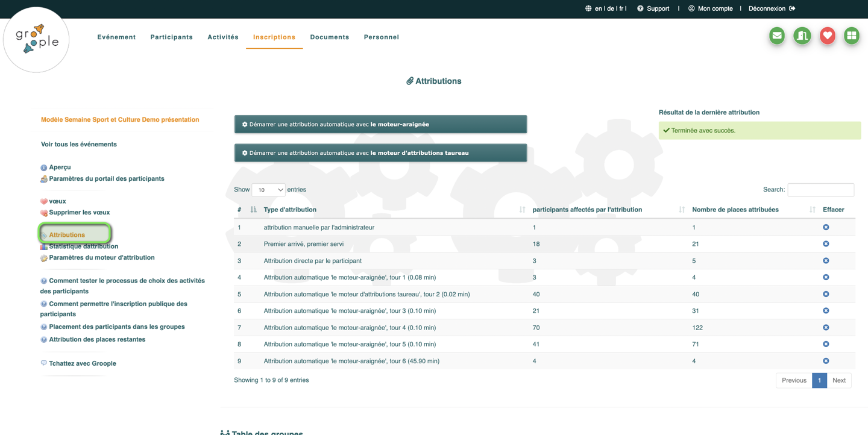
Task: Start automatic attribution with moteur-araignée
Action: click(380, 124)
